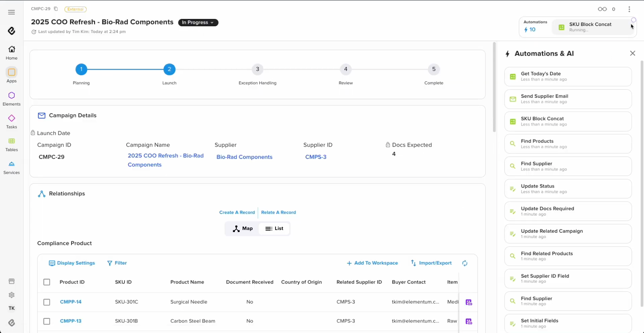Go to Home in the sidebar
644x333 pixels.
click(12, 53)
